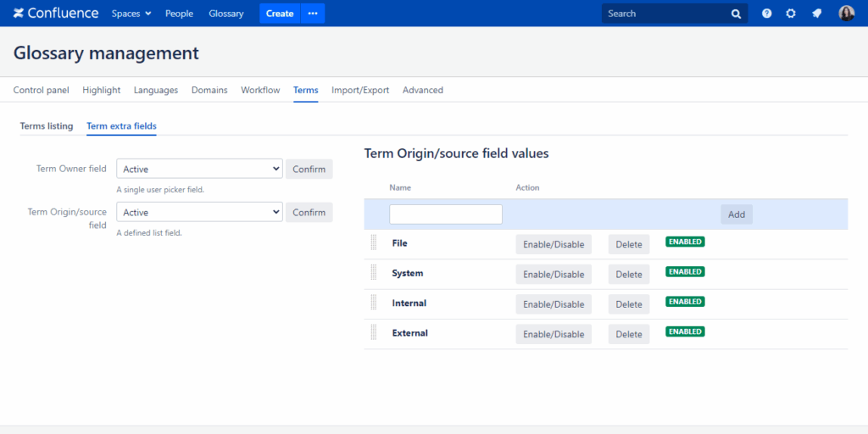
Task: Switch to the Workflow tab
Action: [x=260, y=90]
